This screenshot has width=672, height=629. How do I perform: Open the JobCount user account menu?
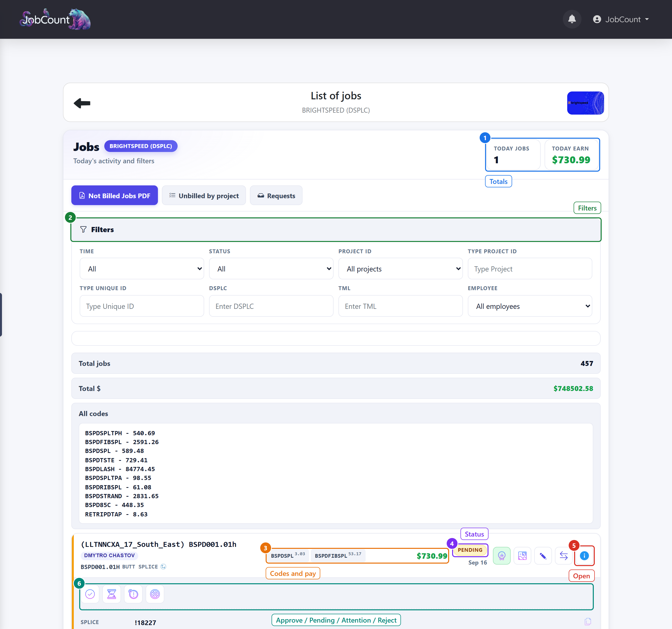click(621, 19)
